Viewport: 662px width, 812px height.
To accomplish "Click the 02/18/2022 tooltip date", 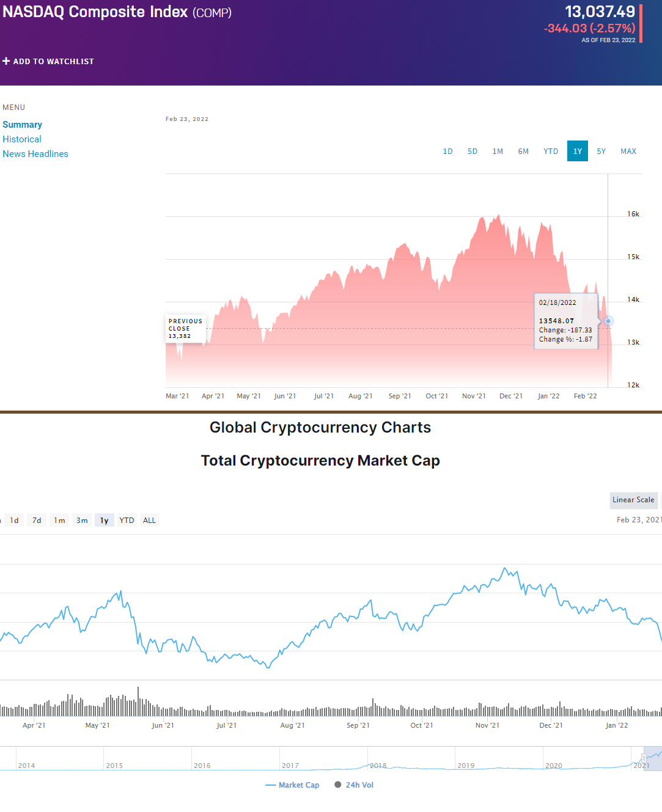I will 557,302.
